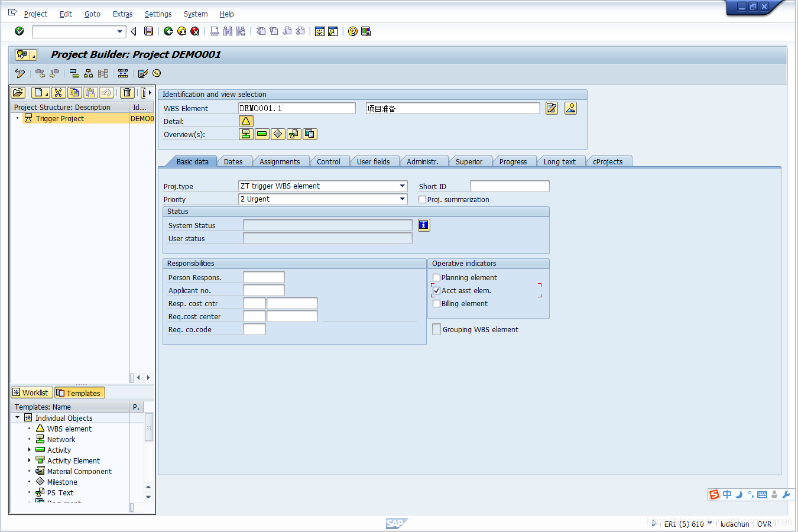Click the Templates button
The height and width of the screenshot is (532, 798).
[79, 392]
